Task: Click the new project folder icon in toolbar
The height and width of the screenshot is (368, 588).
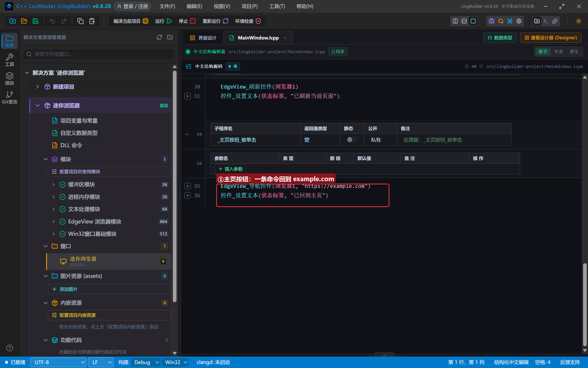Action: pyautogui.click(x=13, y=21)
